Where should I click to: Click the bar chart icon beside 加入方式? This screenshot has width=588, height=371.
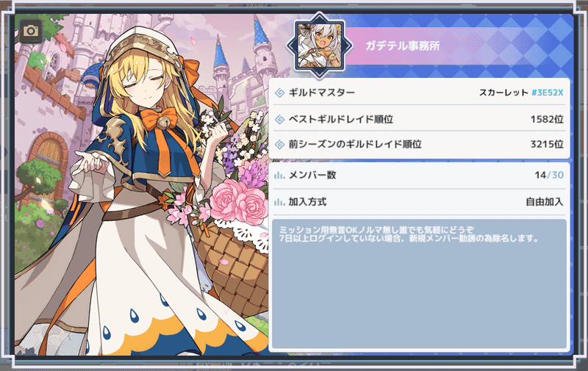click(279, 202)
